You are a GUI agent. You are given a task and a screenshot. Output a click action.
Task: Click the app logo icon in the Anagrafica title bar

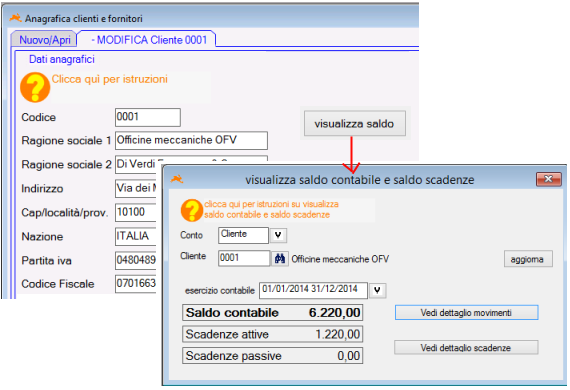(15, 18)
